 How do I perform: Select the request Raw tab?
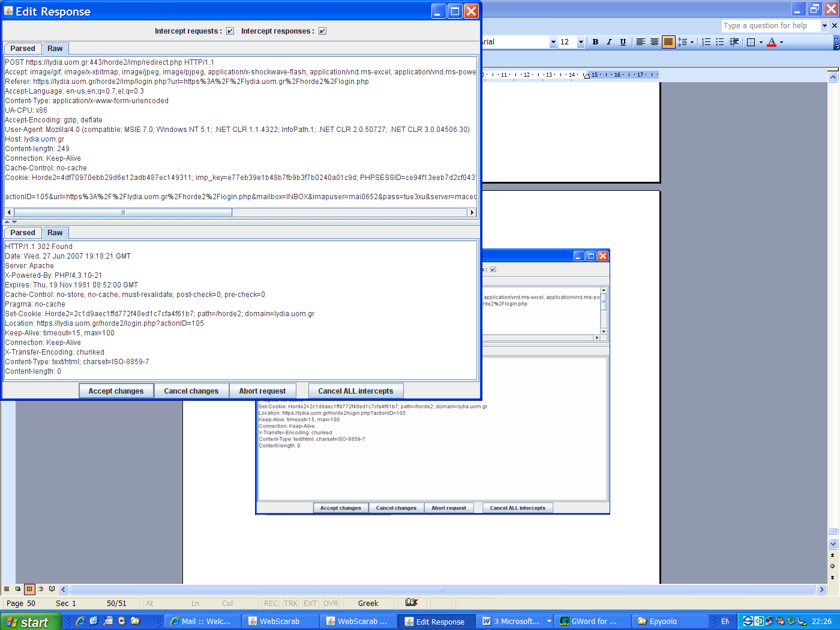point(55,49)
